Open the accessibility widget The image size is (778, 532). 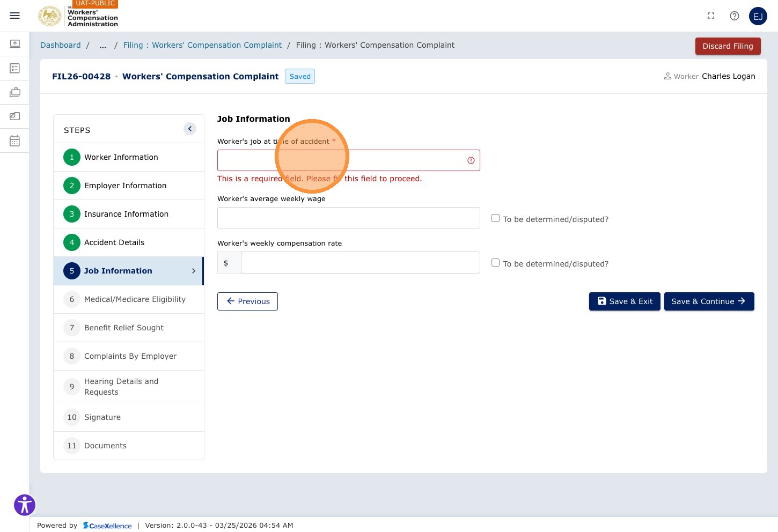pyautogui.click(x=25, y=505)
